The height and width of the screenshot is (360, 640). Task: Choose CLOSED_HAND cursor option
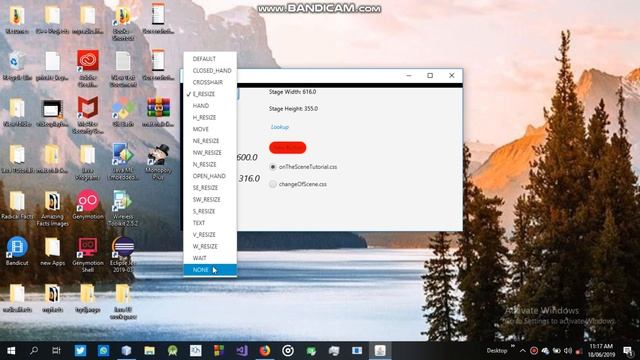tap(210, 71)
